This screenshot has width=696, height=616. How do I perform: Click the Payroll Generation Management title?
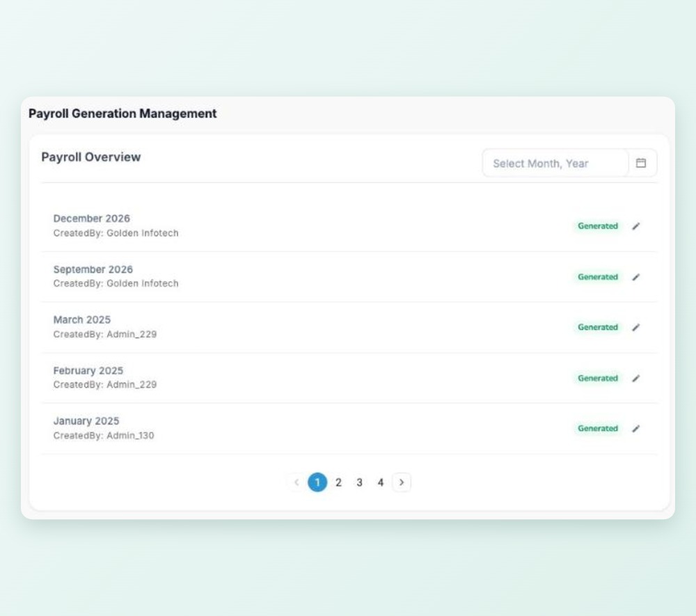[122, 113]
